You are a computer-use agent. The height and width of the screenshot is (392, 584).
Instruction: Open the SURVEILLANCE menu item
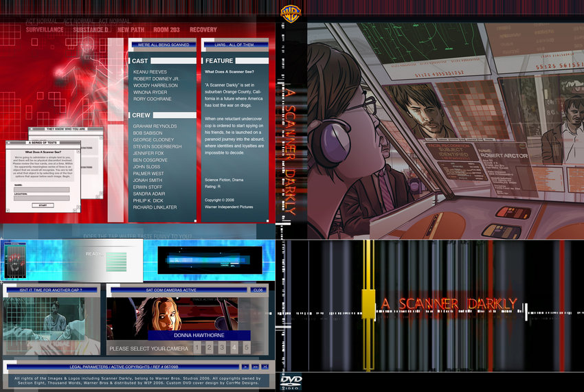click(x=45, y=30)
